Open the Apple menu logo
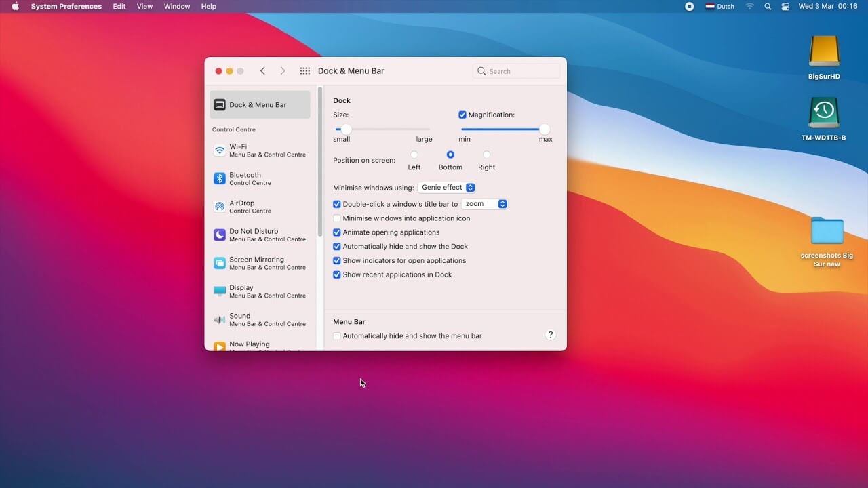The width and height of the screenshot is (868, 488). [15, 6]
